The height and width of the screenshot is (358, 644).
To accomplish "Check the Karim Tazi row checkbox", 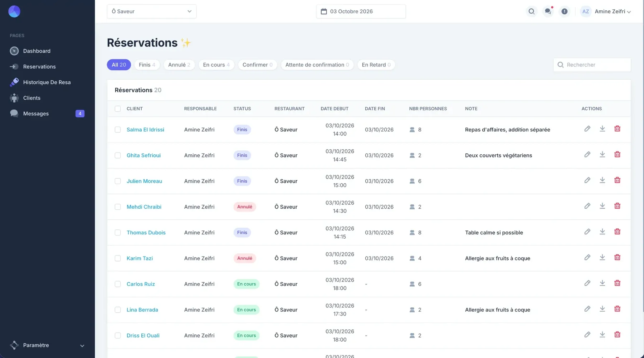I will [x=118, y=258].
